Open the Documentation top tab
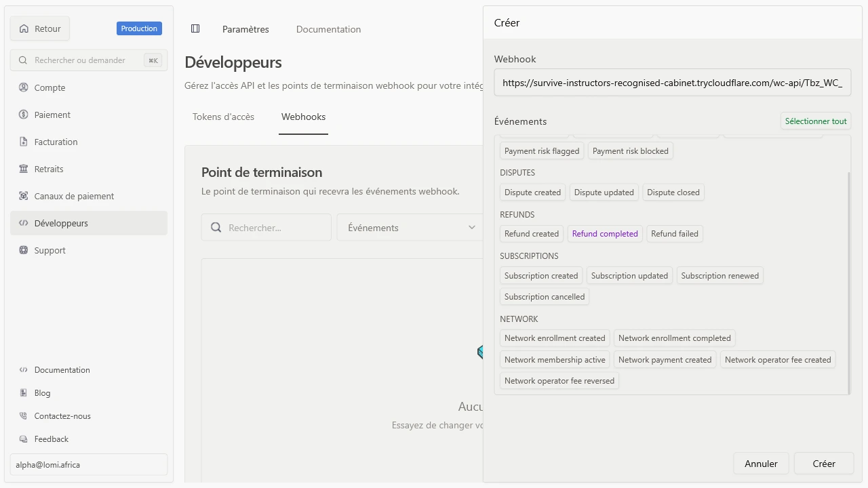Image resolution: width=868 pixels, height=488 pixels. 328,29
